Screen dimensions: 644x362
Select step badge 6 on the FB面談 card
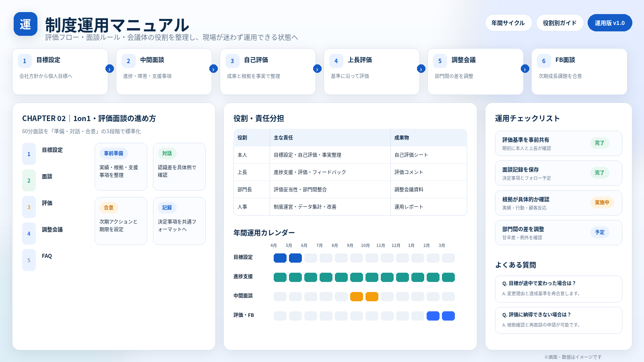pyautogui.click(x=544, y=61)
